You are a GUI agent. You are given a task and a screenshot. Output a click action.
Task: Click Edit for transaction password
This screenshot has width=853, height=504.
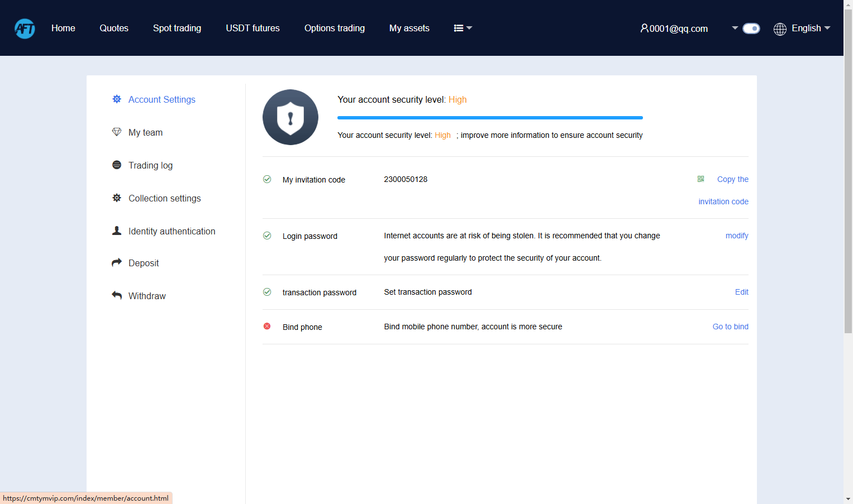coord(742,292)
